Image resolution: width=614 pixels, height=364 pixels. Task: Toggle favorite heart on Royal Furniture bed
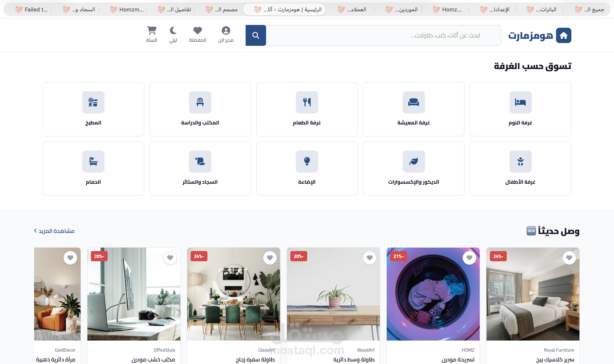tap(569, 257)
